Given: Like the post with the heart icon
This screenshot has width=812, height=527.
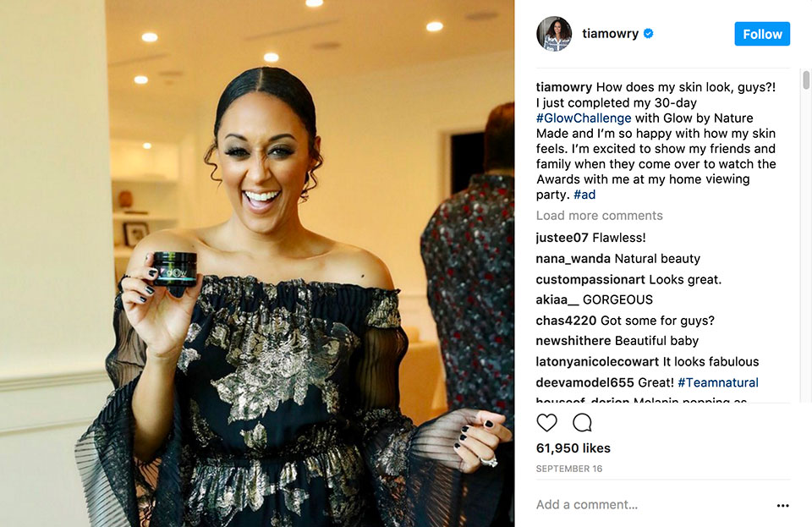Looking at the screenshot, I should click(x=547, y=422).
